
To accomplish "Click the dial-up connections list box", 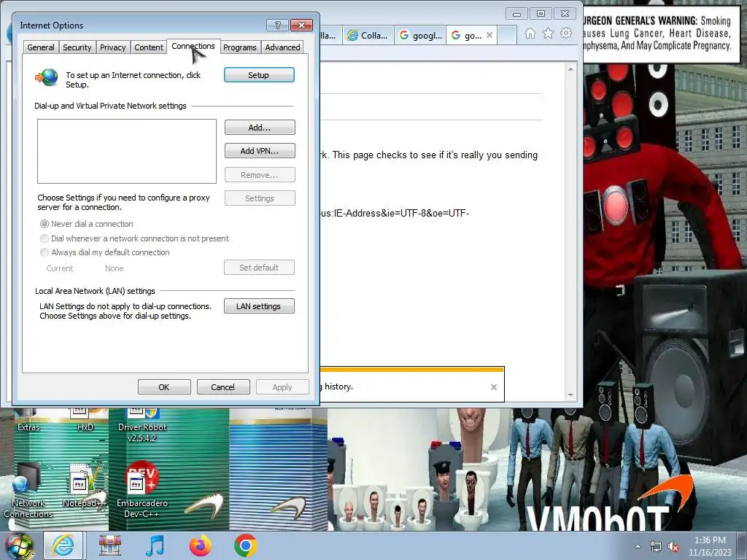I will 127,151.
